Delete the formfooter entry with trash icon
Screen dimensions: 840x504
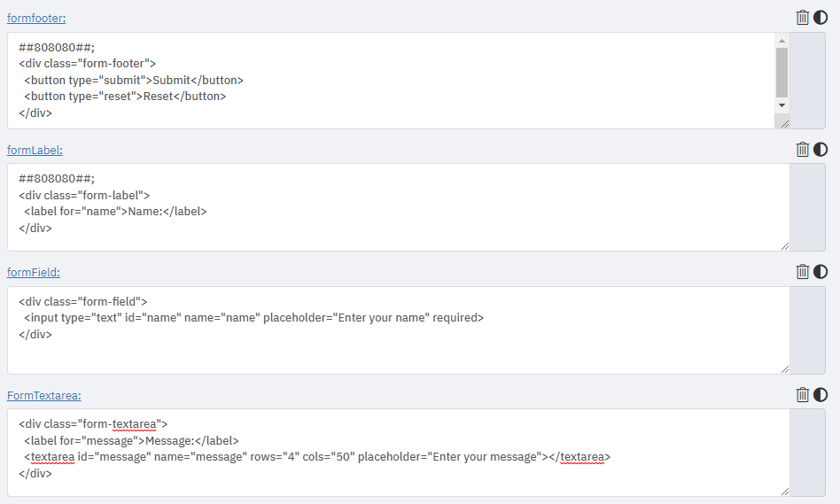[x=803, y=17]
